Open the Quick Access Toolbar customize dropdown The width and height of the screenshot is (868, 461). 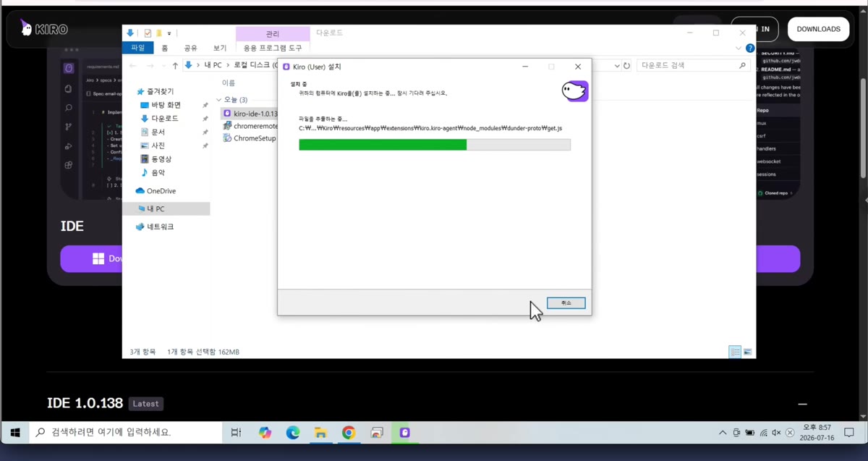coord(169,33)
